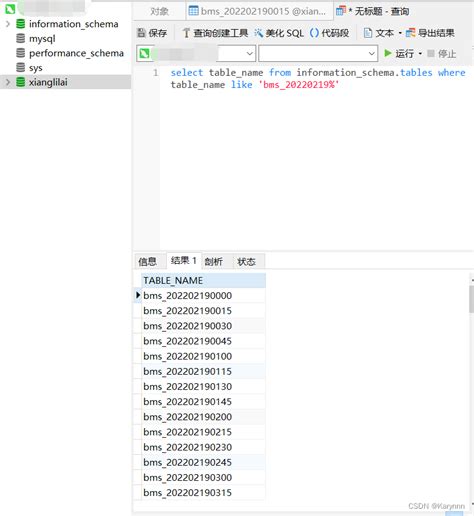This screenshot has width=474, height=516.
Task: Select row bms_202202190230
Action: click(x=204, y=447)
